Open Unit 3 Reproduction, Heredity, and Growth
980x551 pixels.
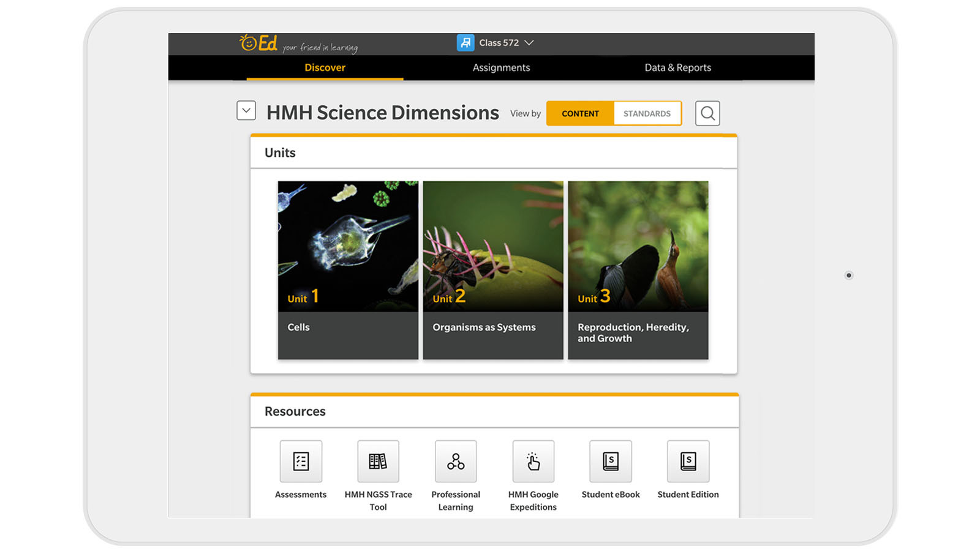[x=638, y=269]
